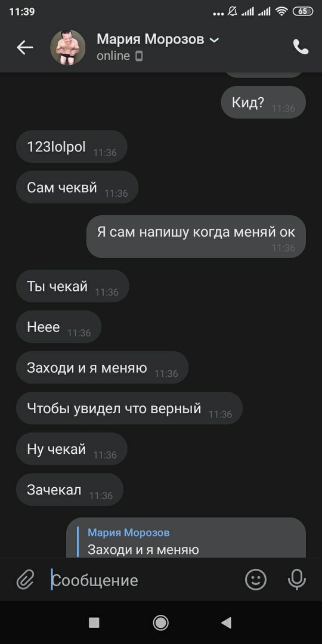Select the 123lolpol message bubble
The width and height of the screenshot is (322, 644).
coord(72,147)
